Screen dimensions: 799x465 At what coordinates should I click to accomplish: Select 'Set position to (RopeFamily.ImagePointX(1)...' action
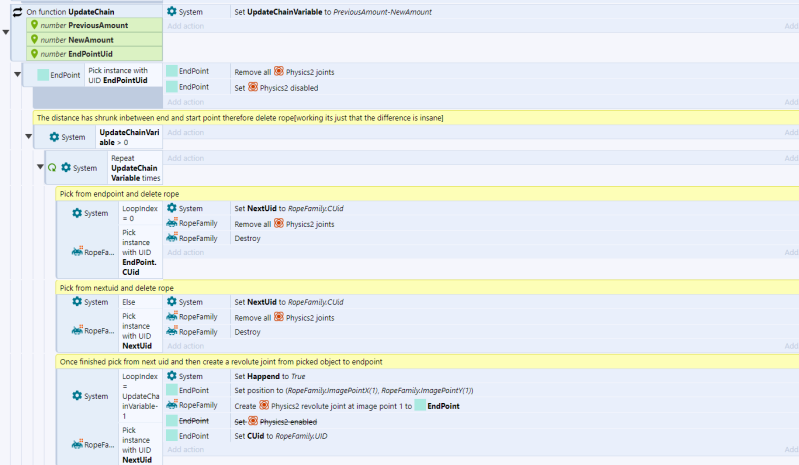click(354, 391)
